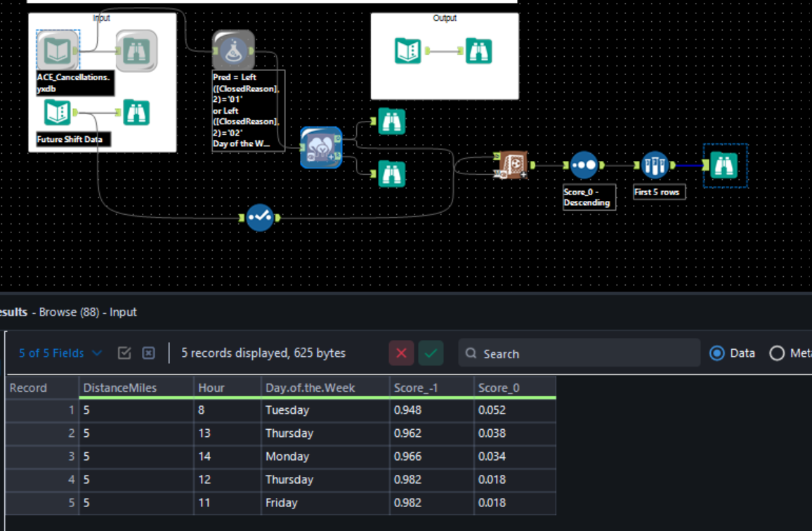Select the Browse tool connected to Future Shift Data
Screen dimensions: 812x531
coord(137,112)
